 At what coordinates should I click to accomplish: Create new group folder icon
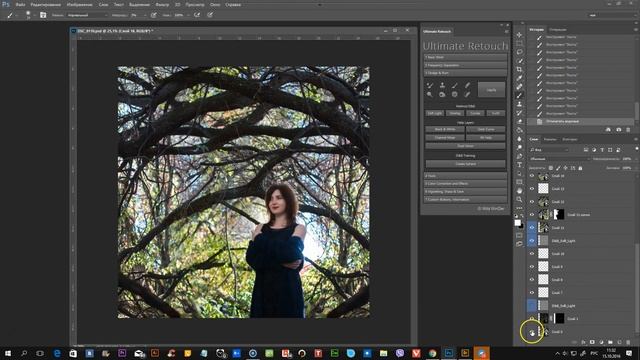coord(610,342)
